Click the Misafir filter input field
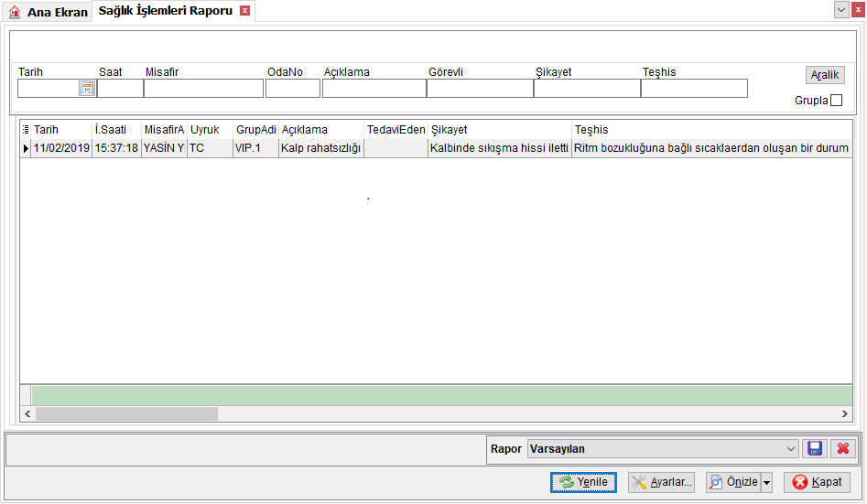867x504 pixels. [203, 89]
